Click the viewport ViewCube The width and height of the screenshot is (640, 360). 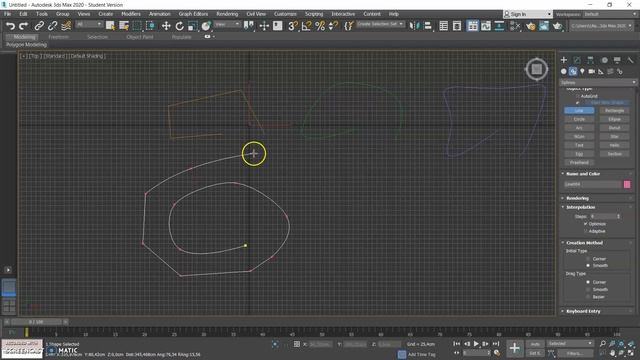tap(536, 69)
